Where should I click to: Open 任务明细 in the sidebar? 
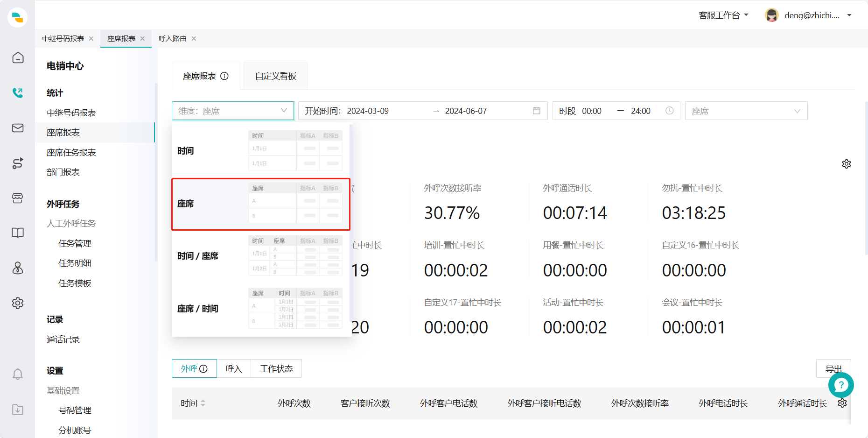click(75, 263)
